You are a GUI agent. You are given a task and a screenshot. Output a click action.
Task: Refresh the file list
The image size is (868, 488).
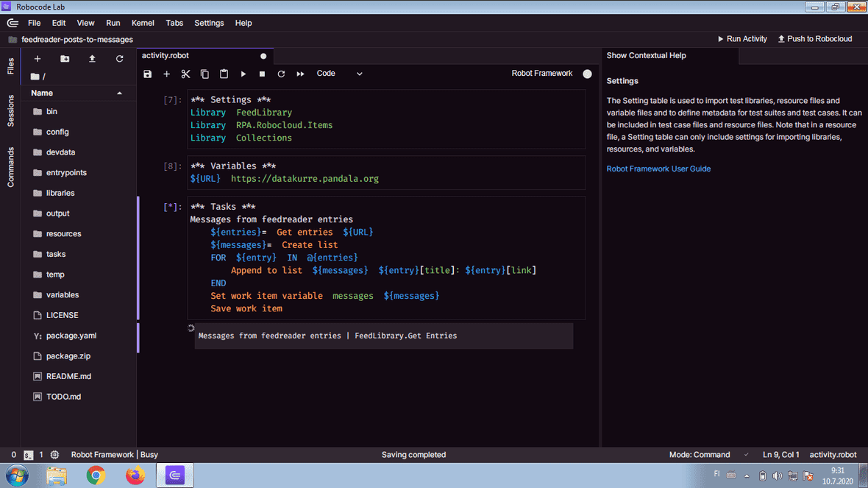(119, 59)
